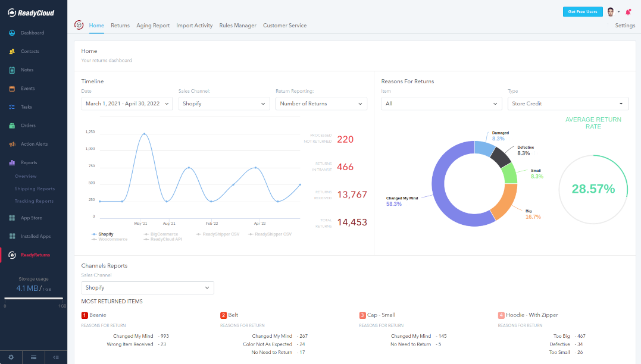This screenshot has height=364, width=641.
Task: Click the Too Big reason row
Action: (x=570, y=336)
